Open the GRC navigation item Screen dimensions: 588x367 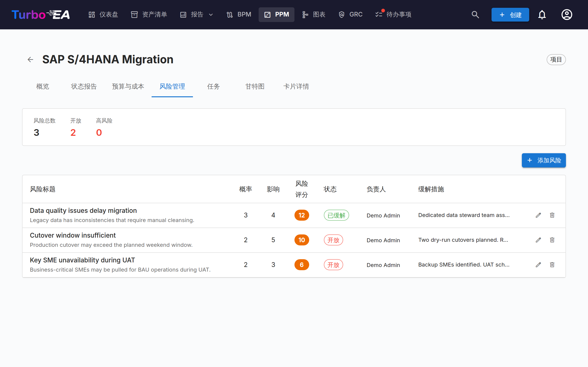351,14
